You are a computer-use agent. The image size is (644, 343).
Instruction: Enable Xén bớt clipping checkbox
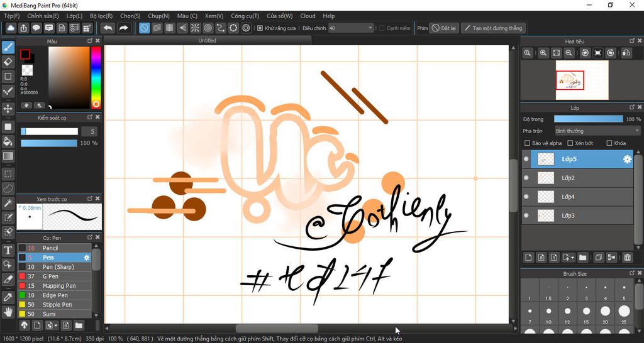pos(570,143)
